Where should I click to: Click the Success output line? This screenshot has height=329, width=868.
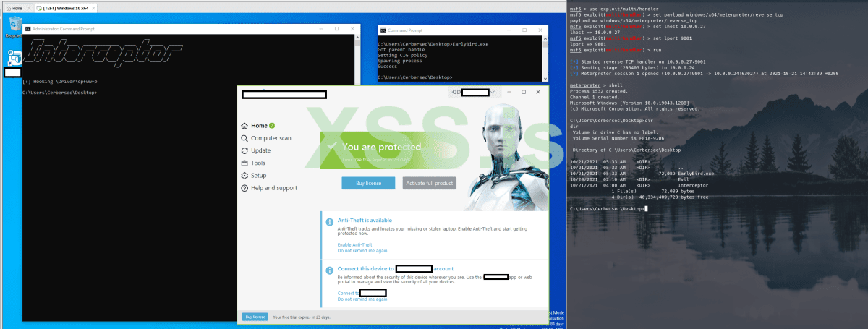click(x=388, y=66)
